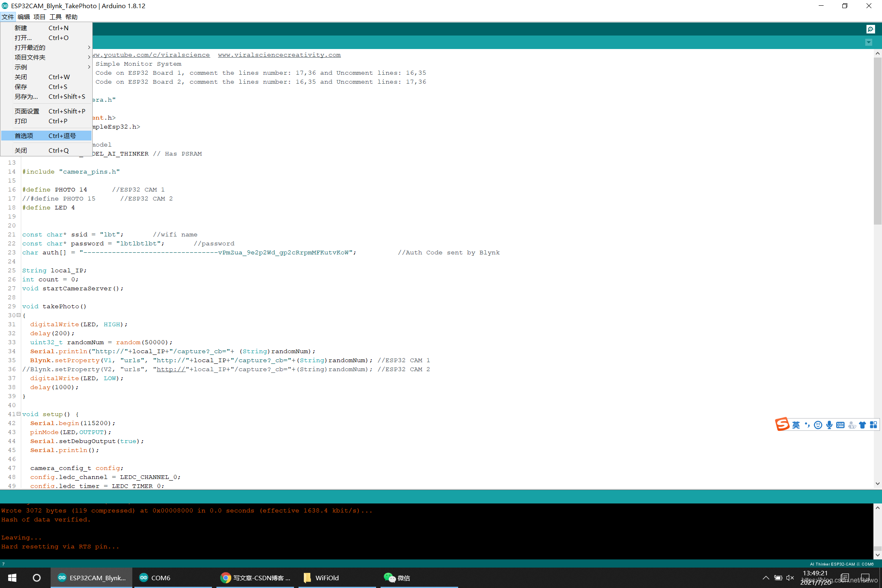Image resolution: width=882 pixels, height=588 pixels.
Task: Choose 另存为... Save As entry
Action: tap(46, 96)
